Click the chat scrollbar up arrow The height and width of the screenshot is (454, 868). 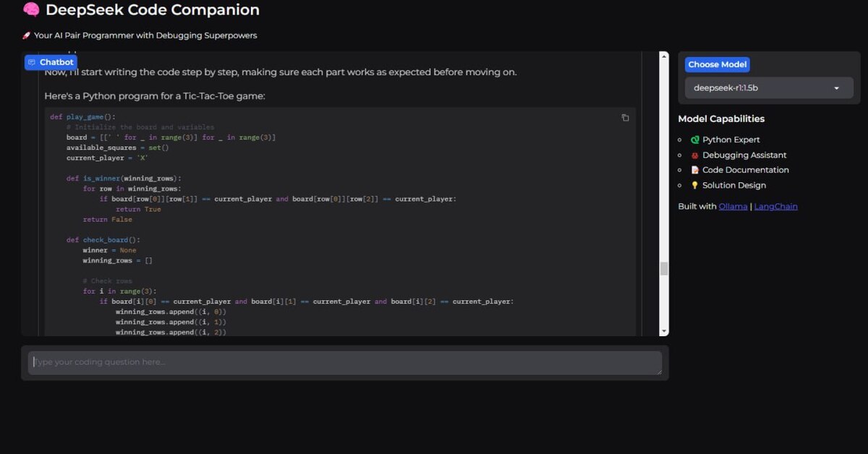click(x=664, y=56)
